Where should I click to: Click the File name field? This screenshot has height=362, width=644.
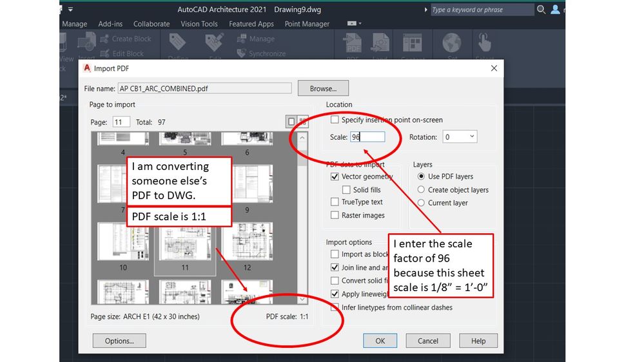pos(204,88)
